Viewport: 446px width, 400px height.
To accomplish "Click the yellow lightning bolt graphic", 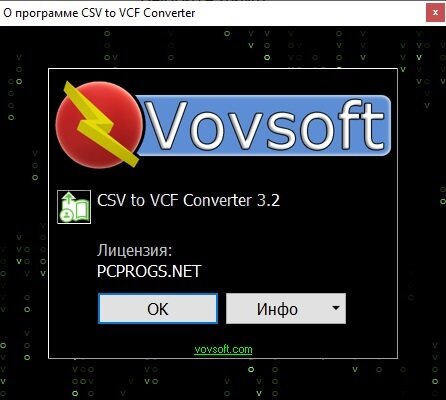I will click(98, 124).
